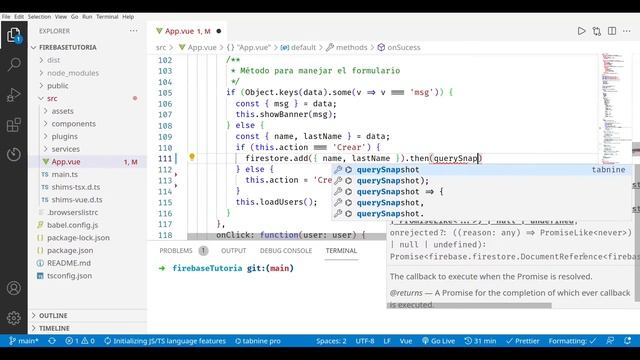Click the horizontal scrollbar in hover tooltip
The height and width of the screenshot is (360, 640).
(469, 305)
